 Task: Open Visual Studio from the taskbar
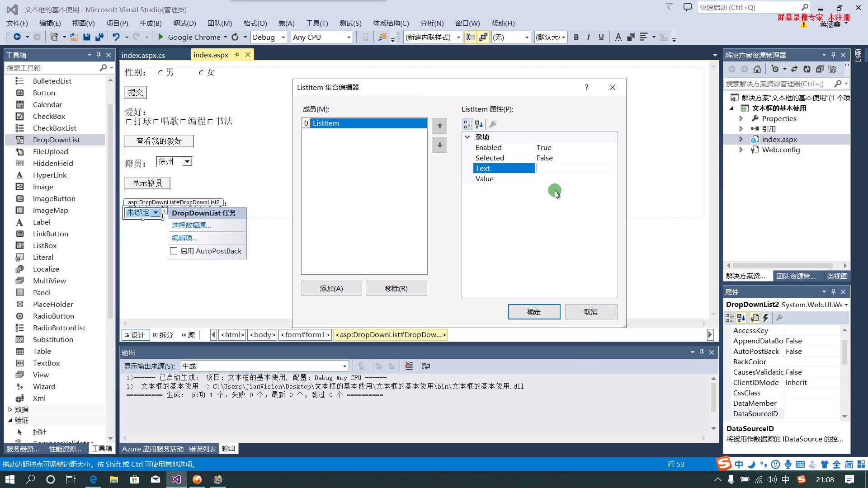click(x=176, y=479)
